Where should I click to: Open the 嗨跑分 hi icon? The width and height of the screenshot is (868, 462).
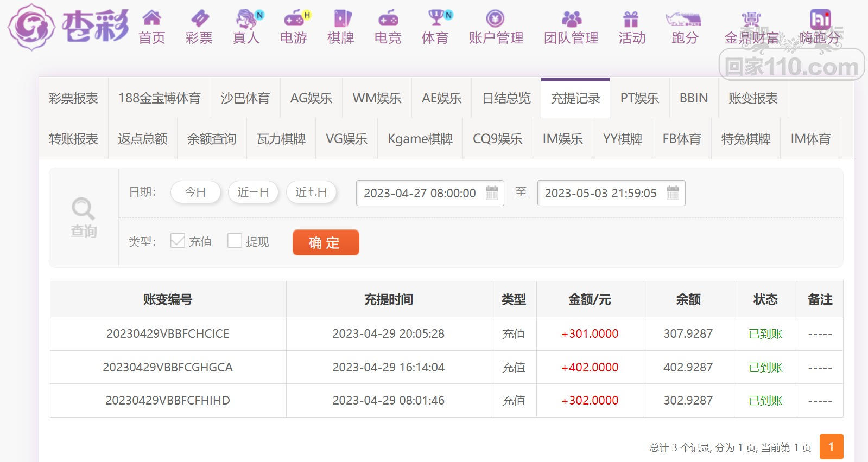820,18
